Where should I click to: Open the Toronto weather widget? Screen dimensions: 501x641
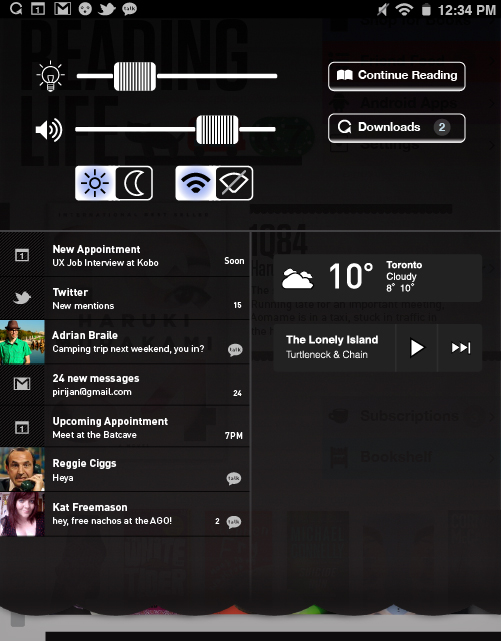378,278
